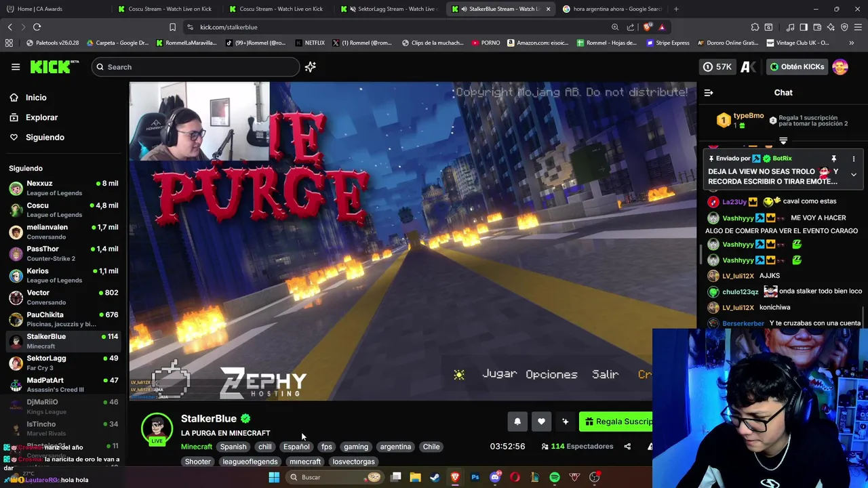Open a new browser tab
The height and width of the screenshot is (488, 868).
tap(676, 9)
